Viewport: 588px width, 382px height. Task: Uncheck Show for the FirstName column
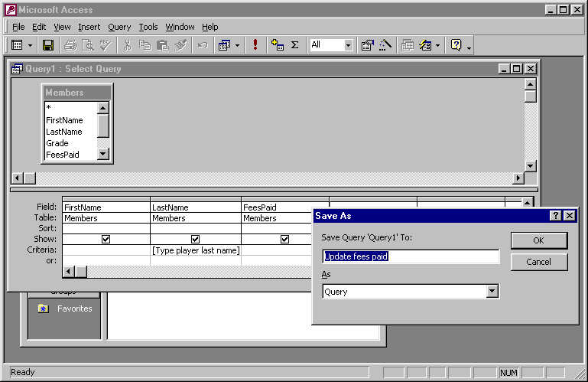pyautogui.click(x=106, y=240)
